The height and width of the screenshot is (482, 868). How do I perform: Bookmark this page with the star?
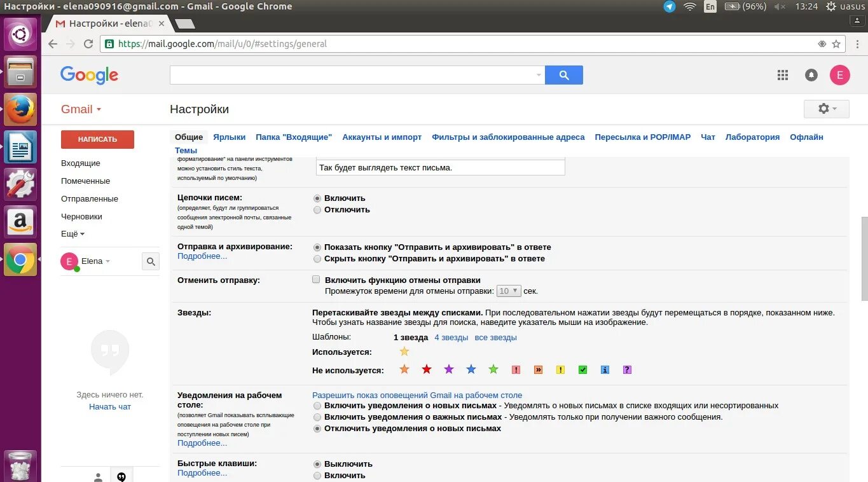[836, 44]
